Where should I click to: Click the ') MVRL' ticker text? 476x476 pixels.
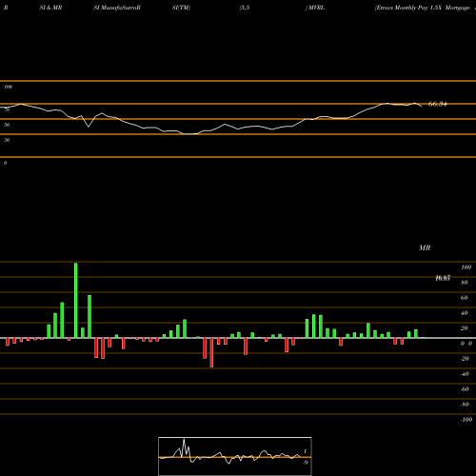(x=315, y=8)
